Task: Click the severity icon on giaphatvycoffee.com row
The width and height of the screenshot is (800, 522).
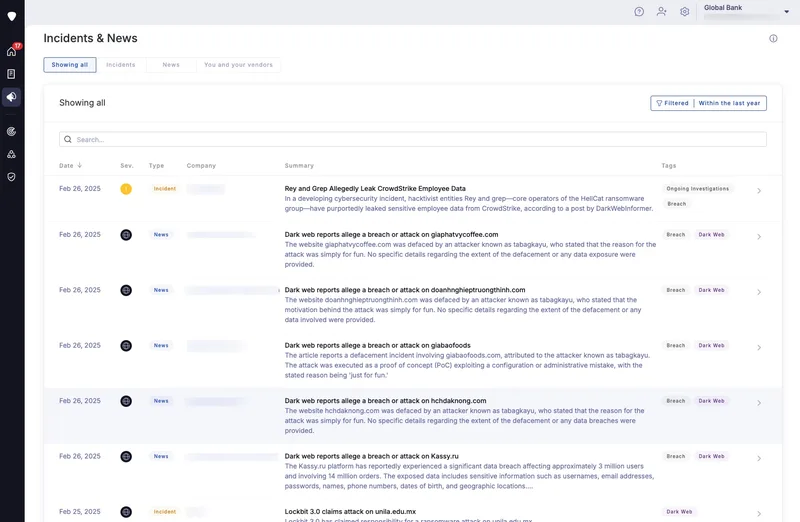Action: click(126, 235)
